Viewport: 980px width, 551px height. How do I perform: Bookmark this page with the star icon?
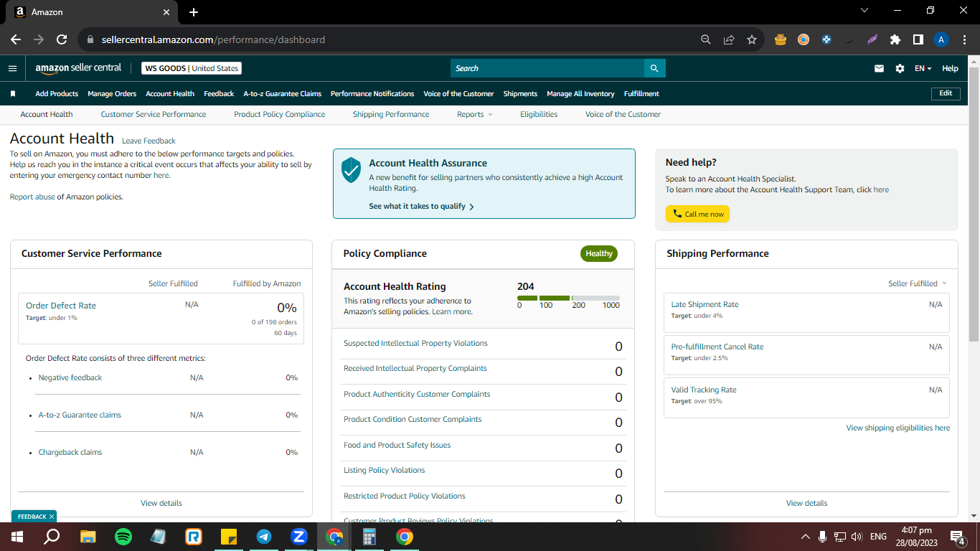tap(752, 40)
